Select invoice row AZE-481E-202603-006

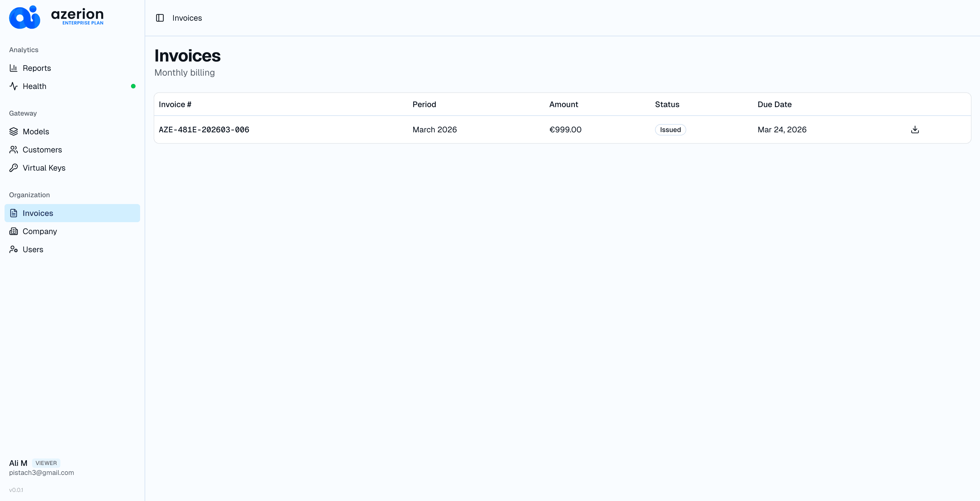[457, 130]
